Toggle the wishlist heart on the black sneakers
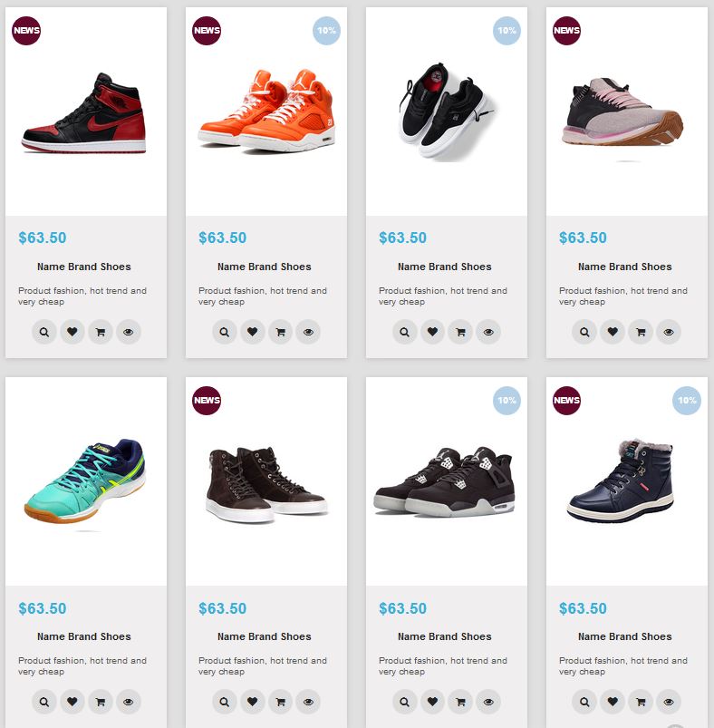 tap(432, 331)
